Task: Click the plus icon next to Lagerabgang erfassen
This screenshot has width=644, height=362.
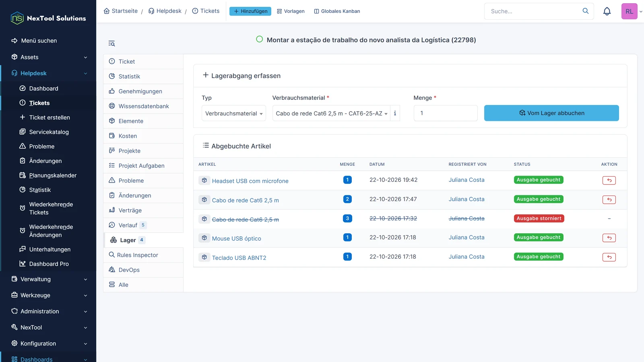Action: point(206,75)
